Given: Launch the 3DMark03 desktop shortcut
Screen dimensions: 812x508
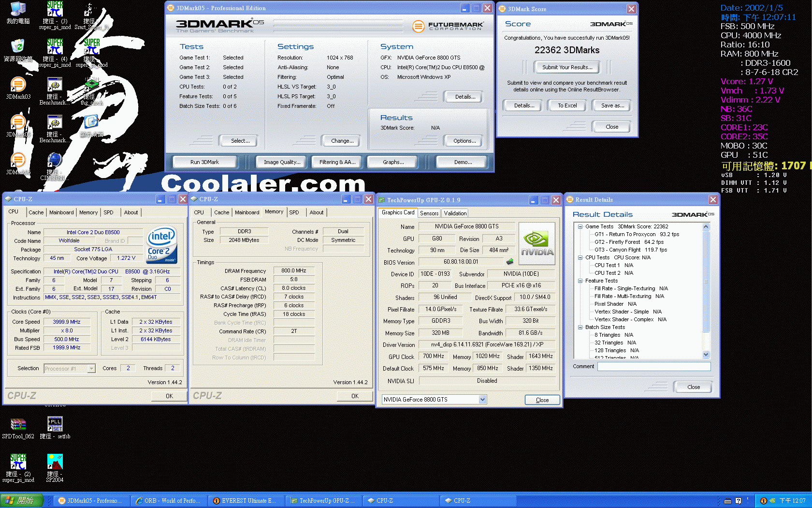Looking at the screenshot, I should pos(18,88).
